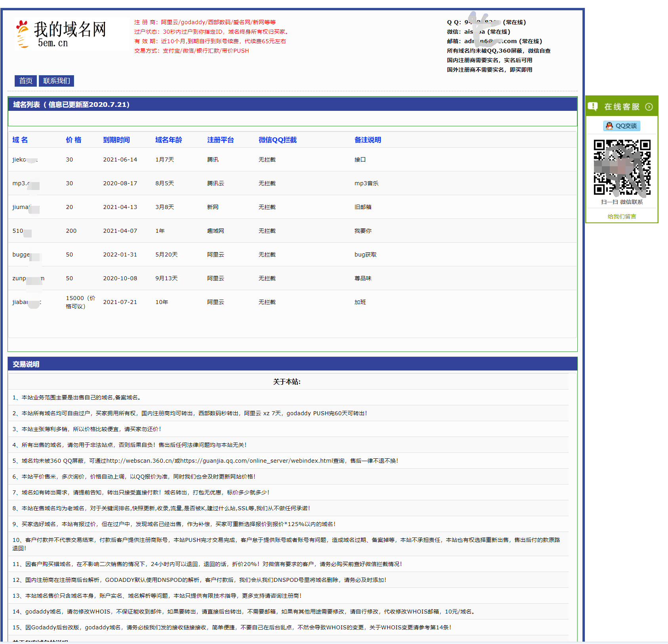Click the remark 旧邮箱
Viewport: 668px width, 644px height.
pyautogui.click(x=363, y=207)
